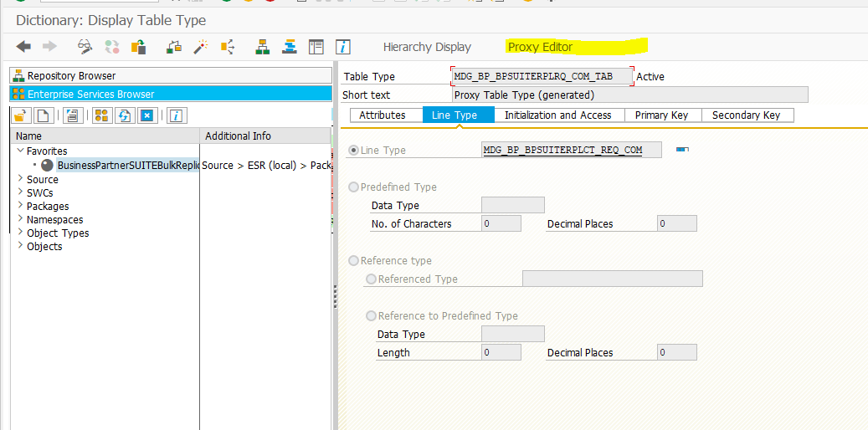The width and height of the screenshot is (868, 430).
Task: Click the Hierarchy Display button
Action: click(427, 47)
